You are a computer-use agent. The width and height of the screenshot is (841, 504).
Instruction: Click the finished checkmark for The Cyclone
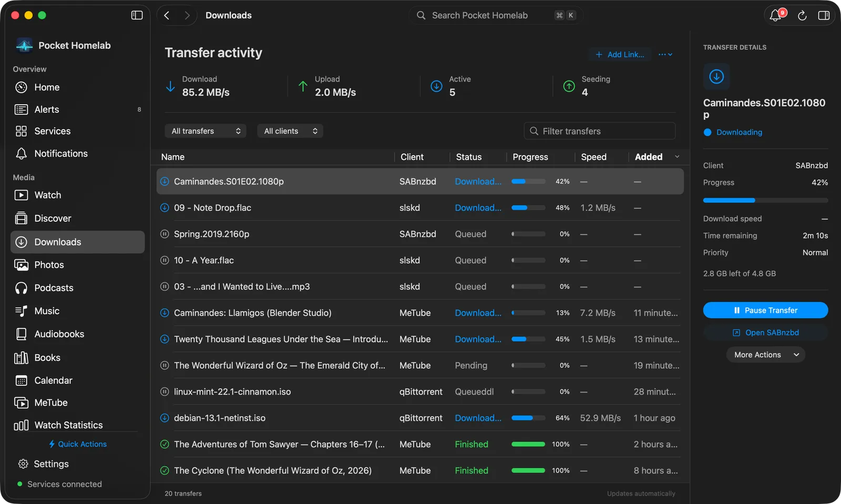point(165,470)
